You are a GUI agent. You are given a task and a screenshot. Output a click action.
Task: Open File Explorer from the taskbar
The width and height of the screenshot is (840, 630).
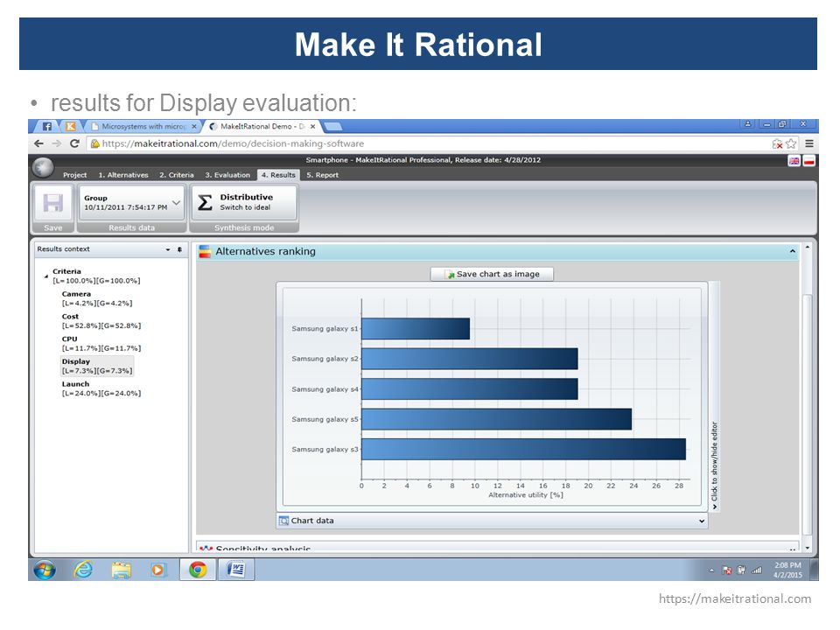coord(121,570)
